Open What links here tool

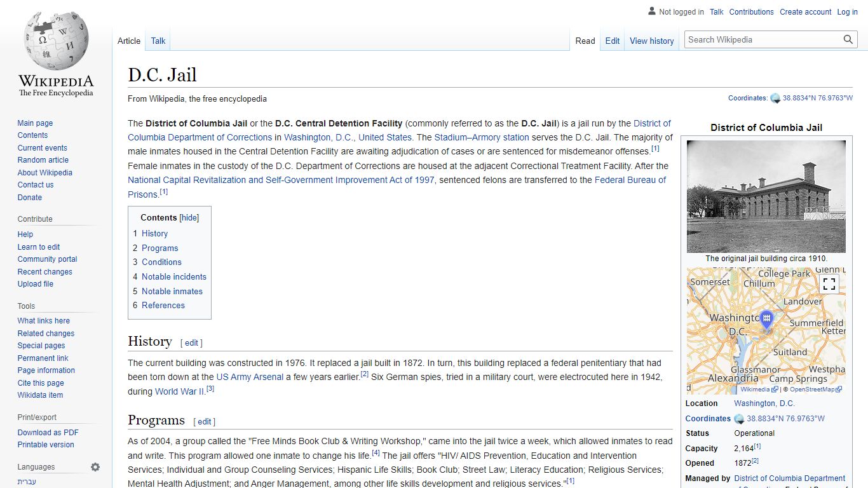(43, 321)
